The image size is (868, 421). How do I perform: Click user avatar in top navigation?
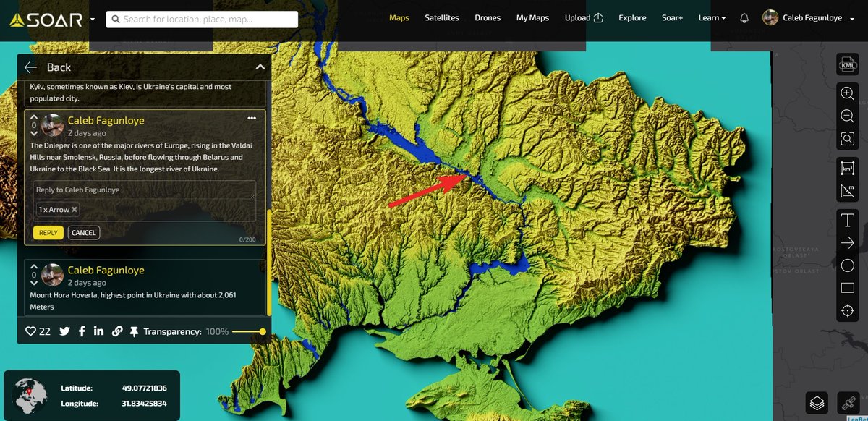770,18
